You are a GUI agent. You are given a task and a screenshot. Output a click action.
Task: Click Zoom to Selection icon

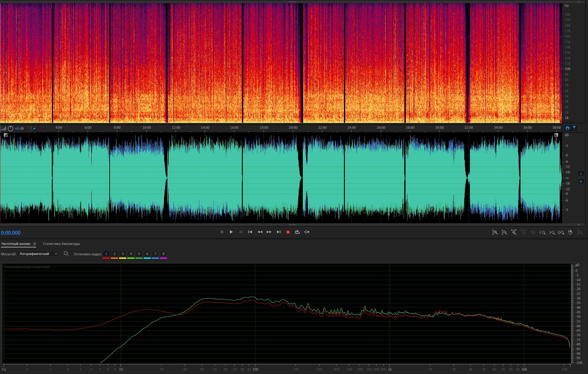click(x=561, y=232)
